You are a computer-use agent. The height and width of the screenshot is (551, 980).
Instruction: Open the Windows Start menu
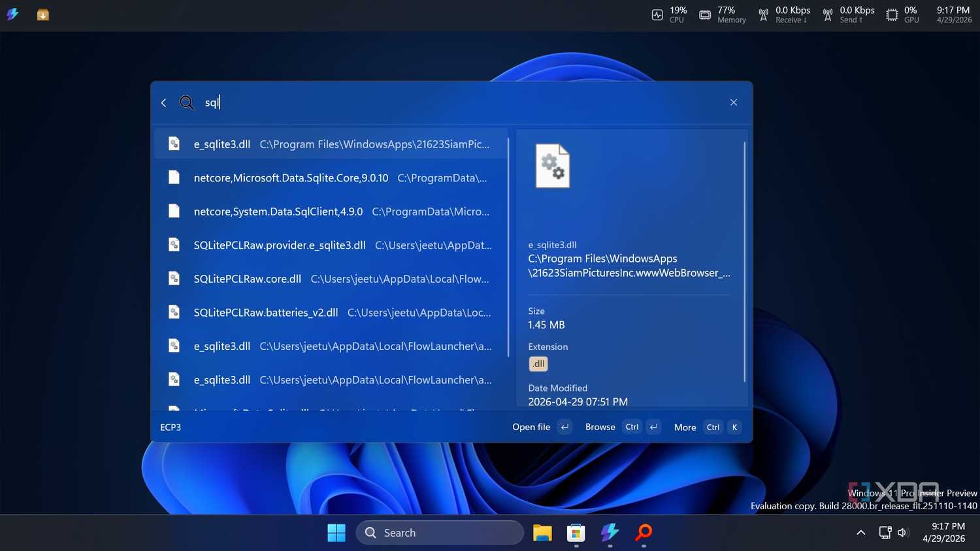tap(336, 533)
